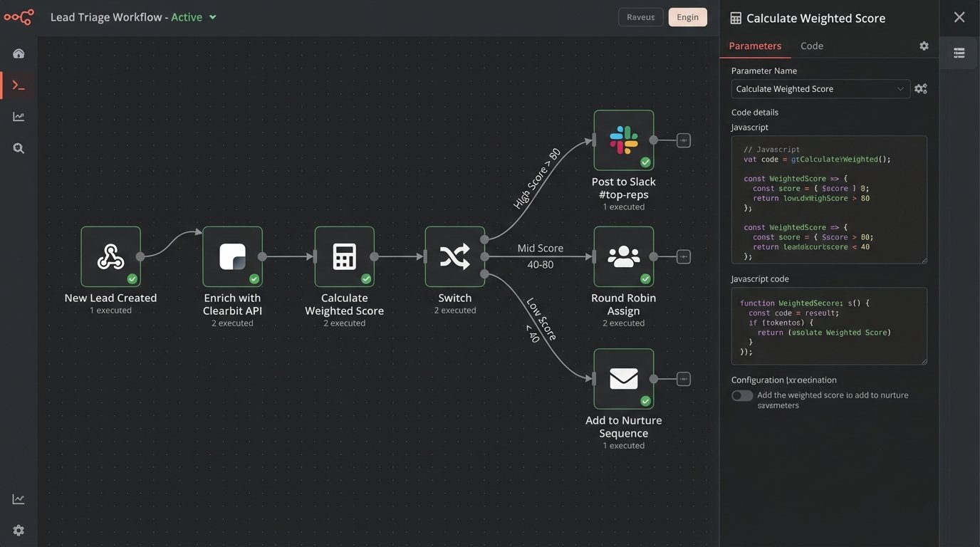Click the gears icon beside Parameter Name field
This screenshot has height=547, width=980.
pyautogui.click(x=920, y=88)
